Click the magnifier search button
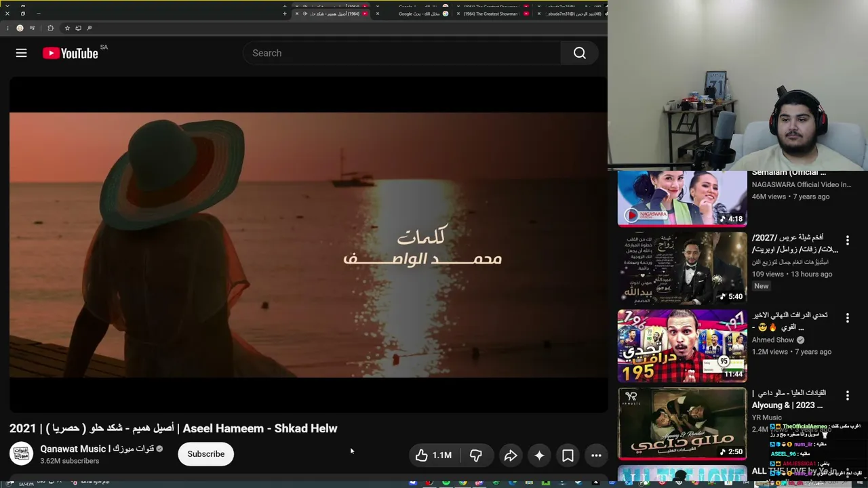The image size is (868, 488). coord(580,53)
